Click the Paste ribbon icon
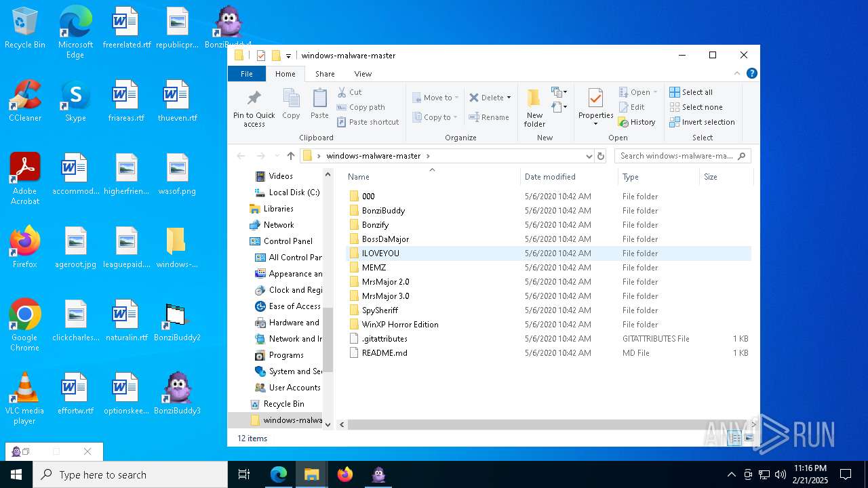 tap(319, 99)
